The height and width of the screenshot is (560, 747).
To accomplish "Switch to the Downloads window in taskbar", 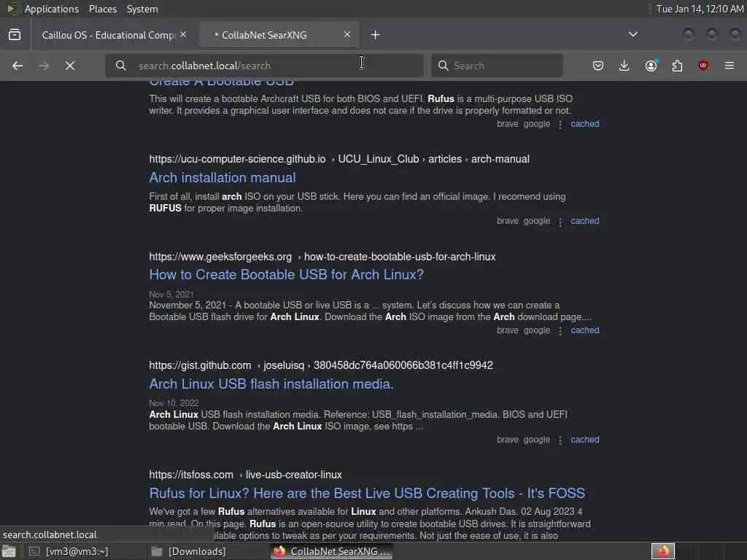I will 197,551.
